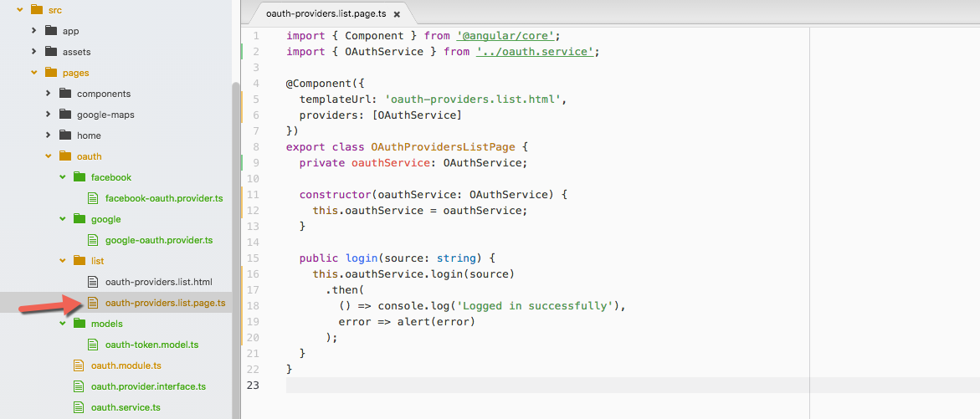Click the oauth folder icon

65,156
